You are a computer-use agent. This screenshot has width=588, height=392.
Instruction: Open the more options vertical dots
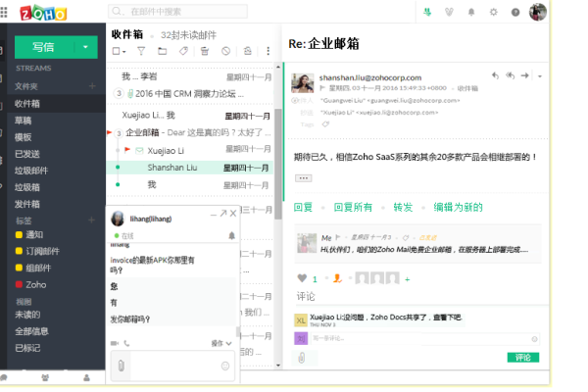pyautogui.click(x=268, y=51)
